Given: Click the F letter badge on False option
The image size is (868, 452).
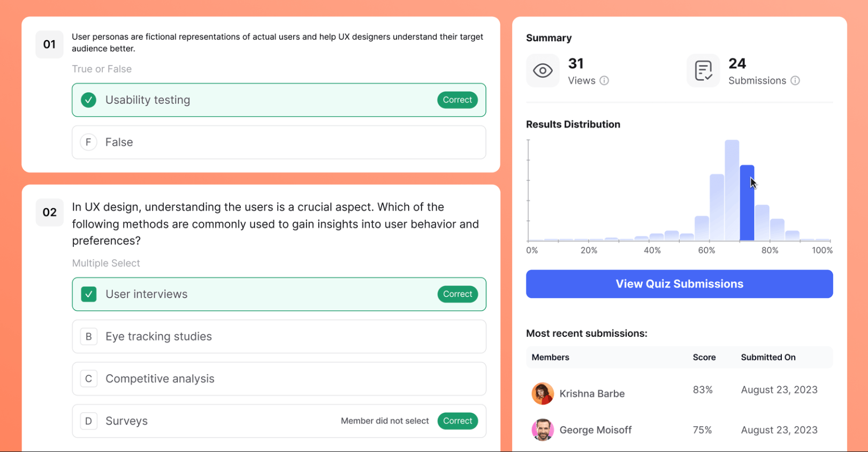Looking at the screenshot, I should (x=88, y=142).
